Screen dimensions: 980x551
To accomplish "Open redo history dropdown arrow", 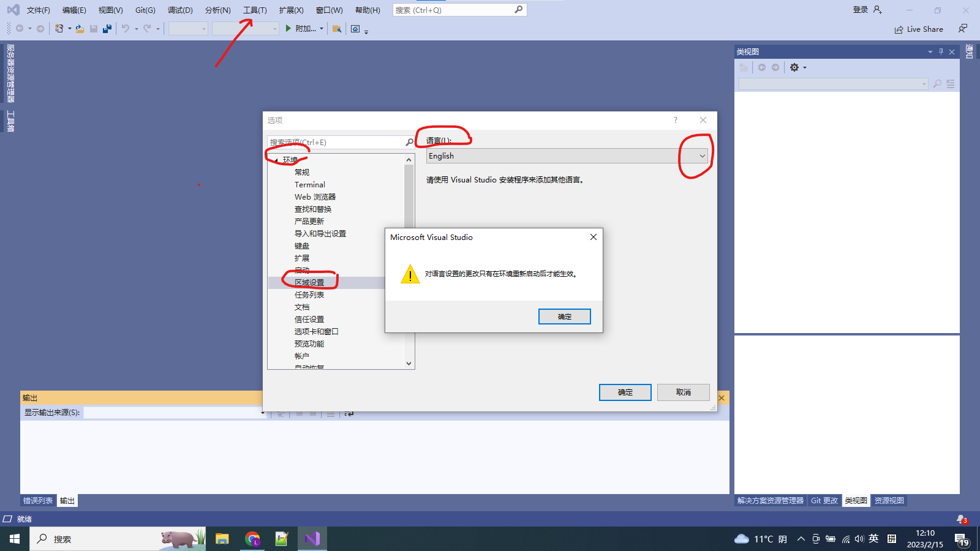I will coord(158,29).
